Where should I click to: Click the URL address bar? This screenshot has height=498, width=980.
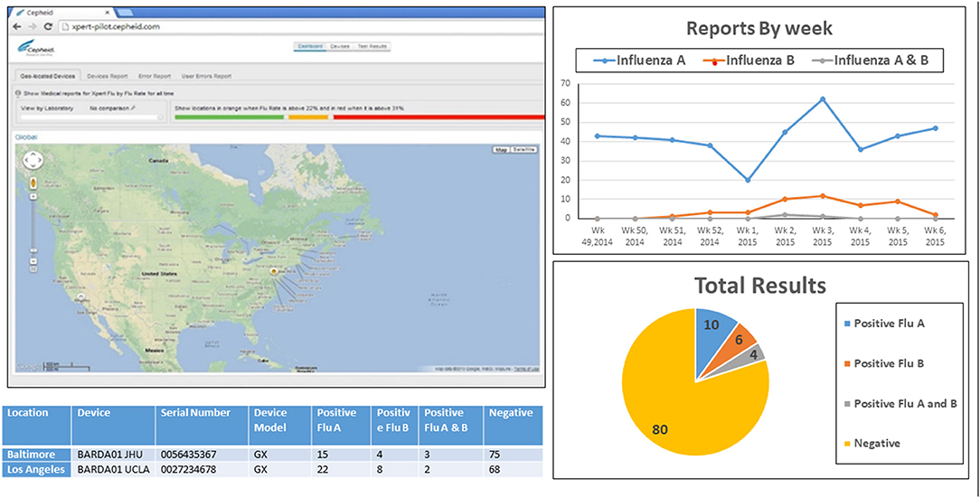[x=300, y=27]
